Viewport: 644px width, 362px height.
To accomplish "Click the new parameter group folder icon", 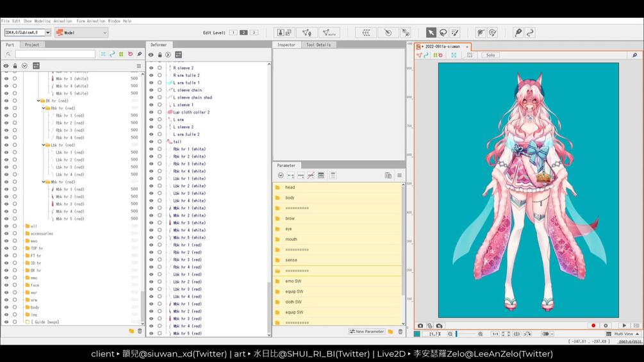I will [x=391, y=331].
